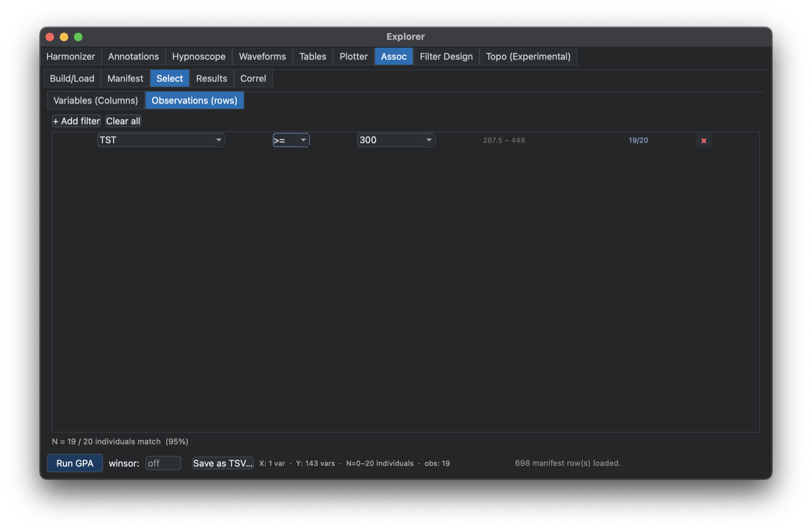Image resolution: width=812 pixels, height=532 pixels.
Task: Select the Select subtab
Action: point(170,79)
